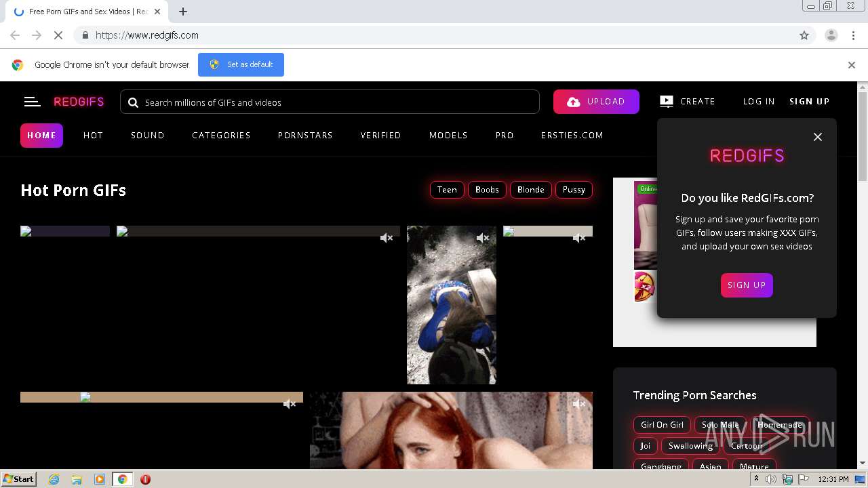Click the search magnifier icon
Screen dimensions: 868x488
pyautogui.click(x=133, y=102)
